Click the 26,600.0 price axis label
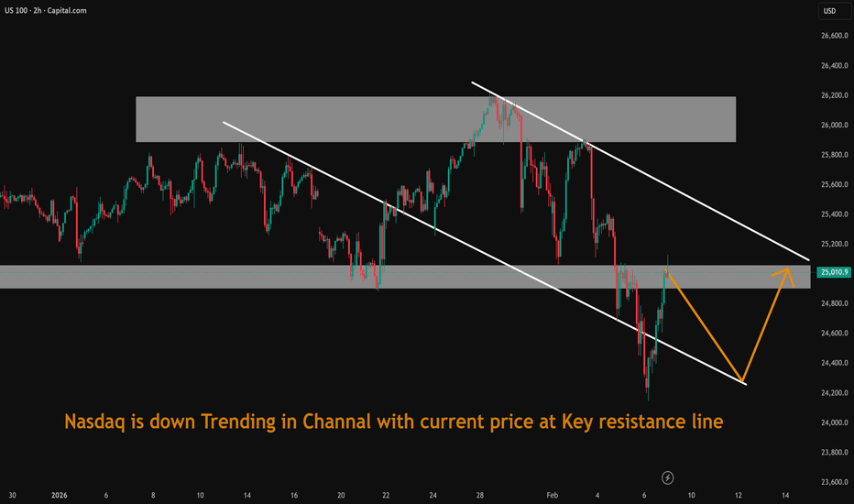 pyautogui.click(x=831, y=36)
